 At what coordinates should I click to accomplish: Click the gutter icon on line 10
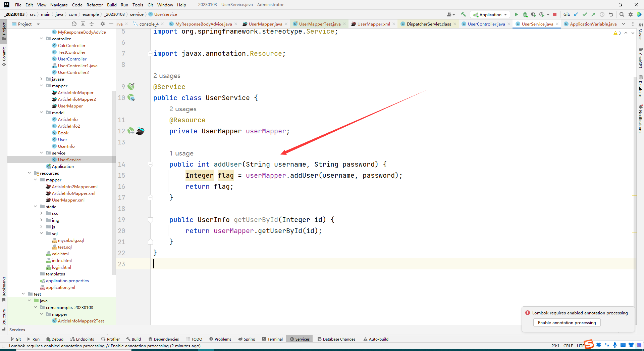[x=131, y=98]
